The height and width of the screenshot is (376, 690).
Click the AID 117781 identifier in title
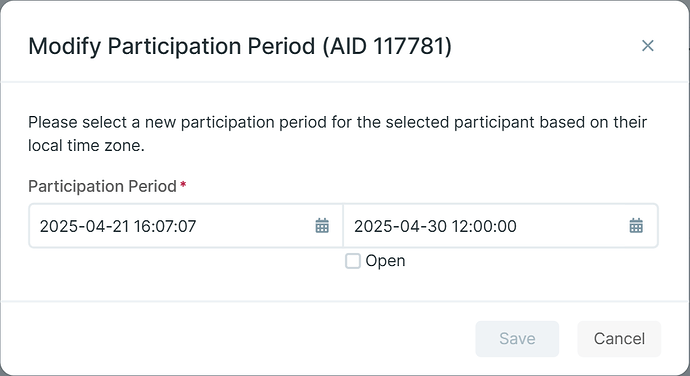(387, 46)
